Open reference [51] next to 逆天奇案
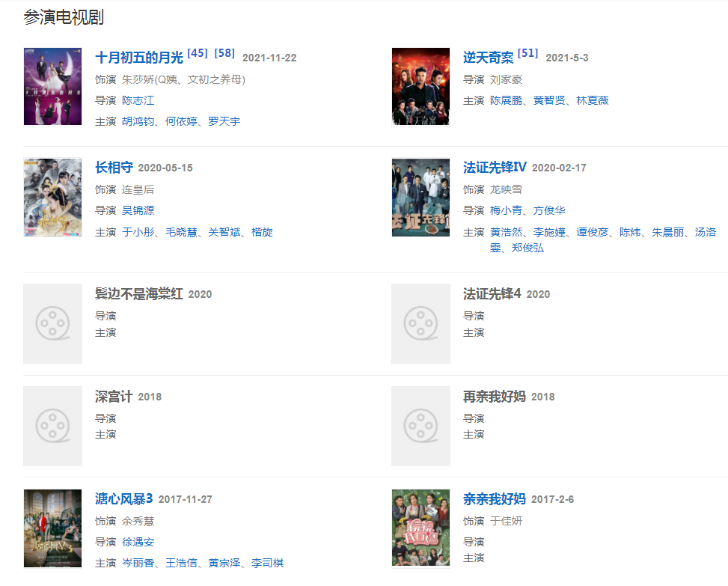 (x=528, y=53)
